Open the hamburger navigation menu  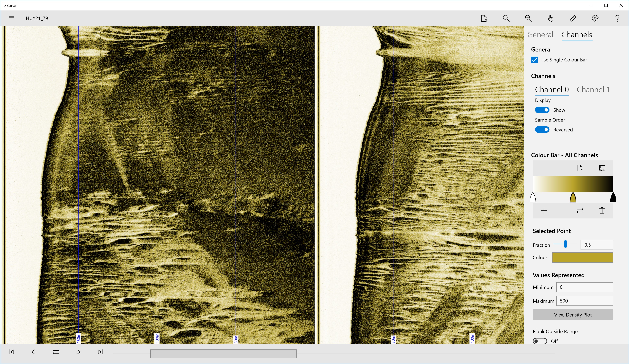tap(11, 18)
